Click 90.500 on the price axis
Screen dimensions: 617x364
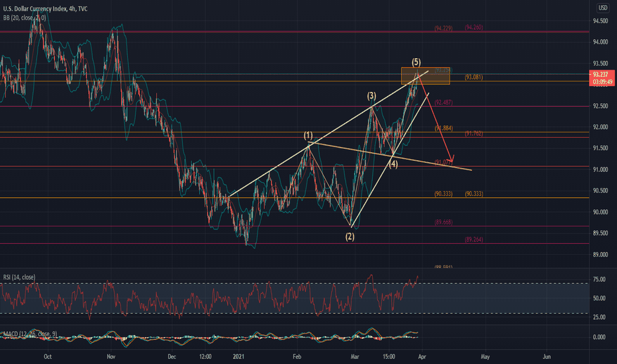pos(600,191)
